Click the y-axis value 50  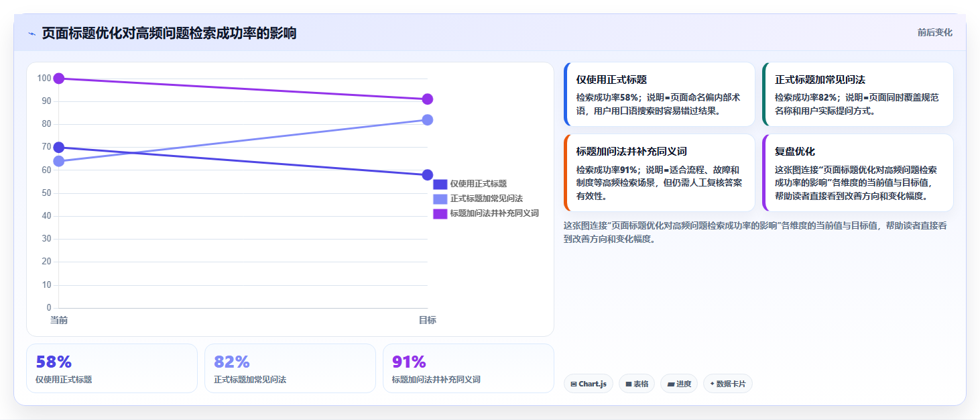[46, 193]
